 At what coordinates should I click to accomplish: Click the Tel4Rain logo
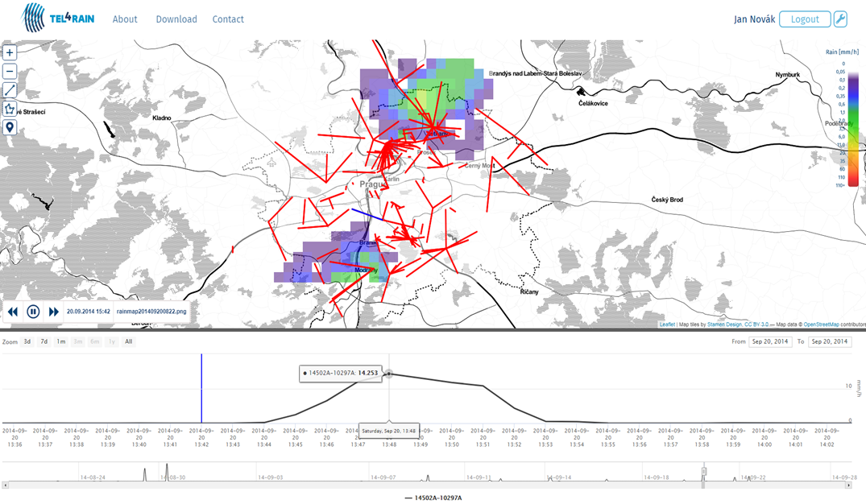58,19
